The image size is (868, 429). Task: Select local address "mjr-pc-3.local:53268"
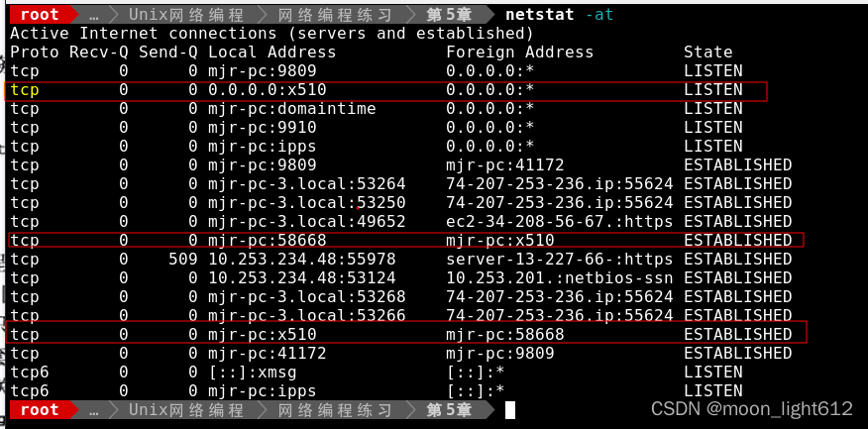[x=307, y=296]
